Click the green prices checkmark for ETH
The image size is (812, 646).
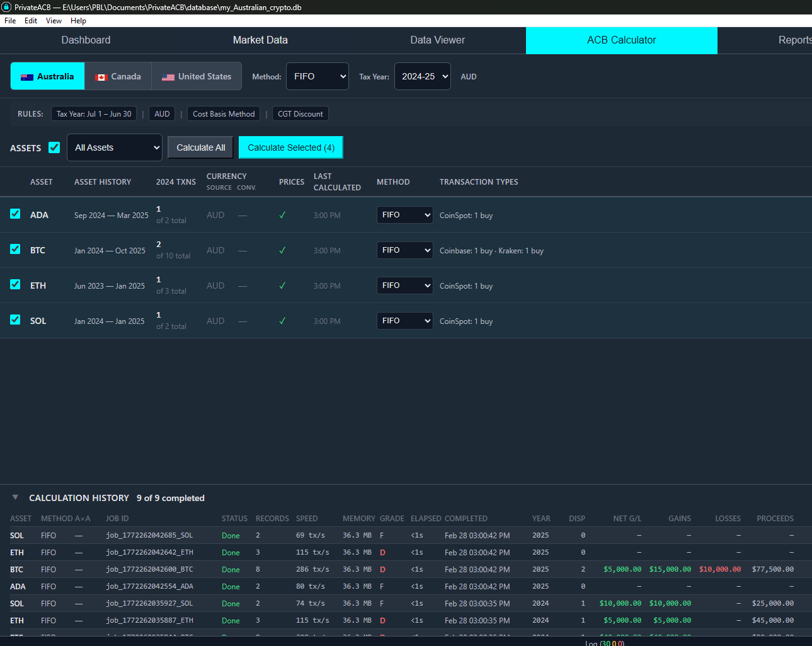282,286
